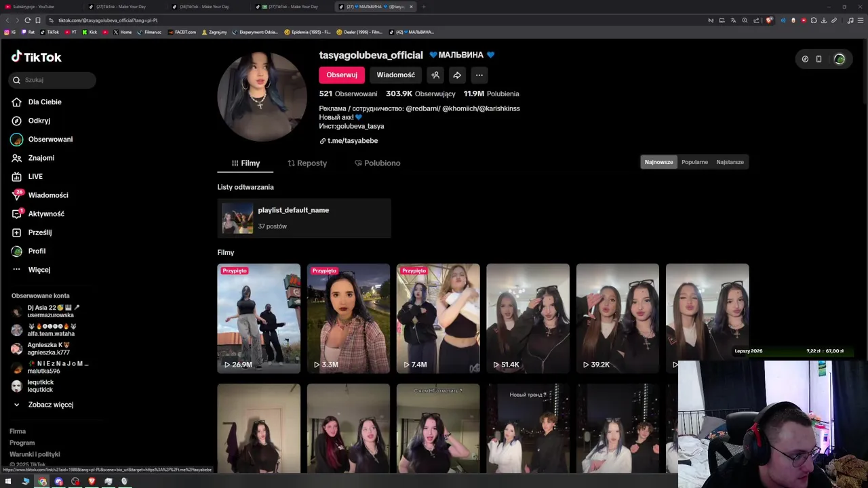Open the t.me/tasyabebe bio link

click(x=353, y=141)
